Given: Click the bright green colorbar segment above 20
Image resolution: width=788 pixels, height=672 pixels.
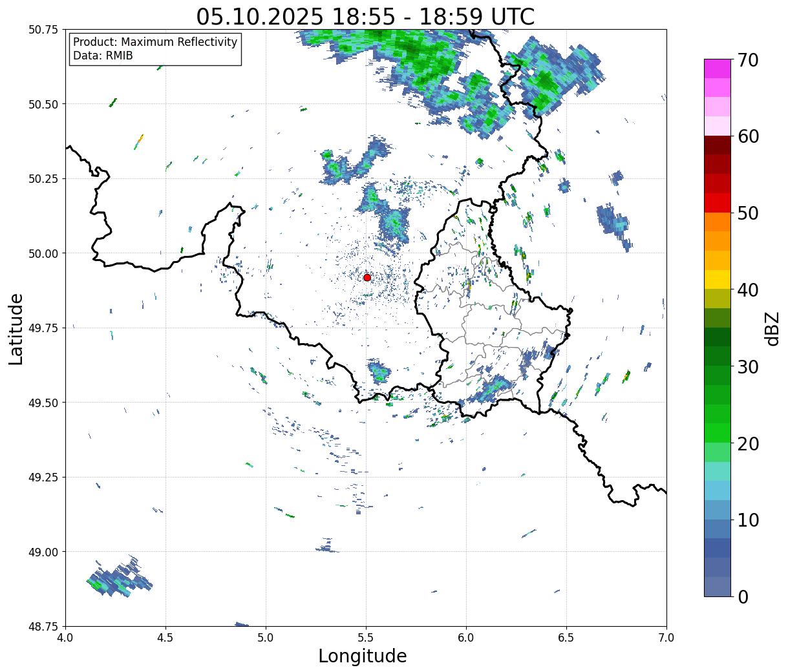Looking at the screenshot, I should [x=718, y=433].
